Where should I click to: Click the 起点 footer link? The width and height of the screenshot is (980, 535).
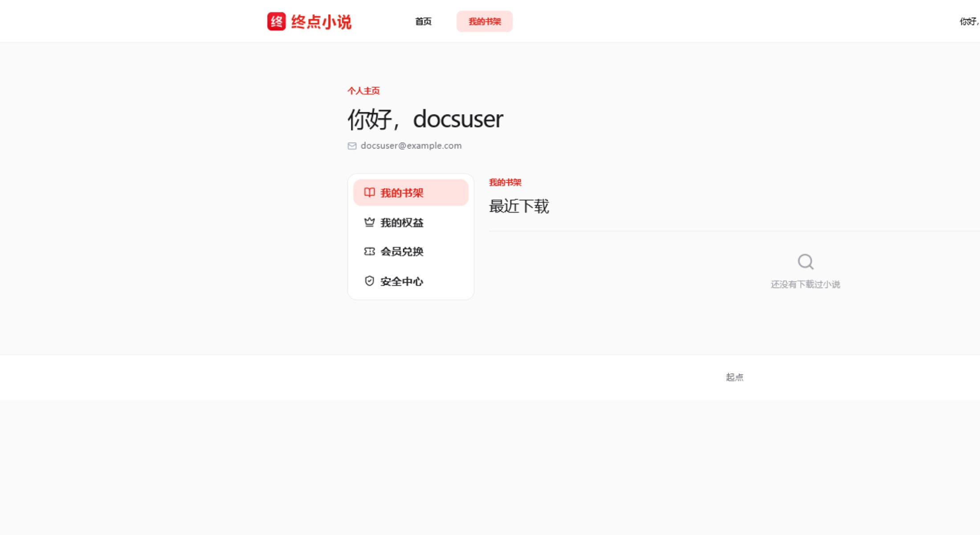click(x=735, y=377)
